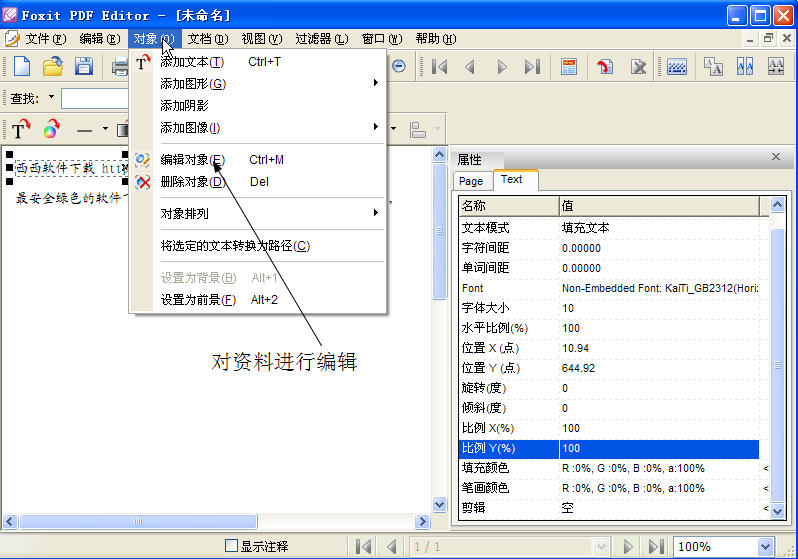Image resolution: width=798 pixels, height=559 pixels.
Task: Open the 视图 menu
Action: [262, 39]
